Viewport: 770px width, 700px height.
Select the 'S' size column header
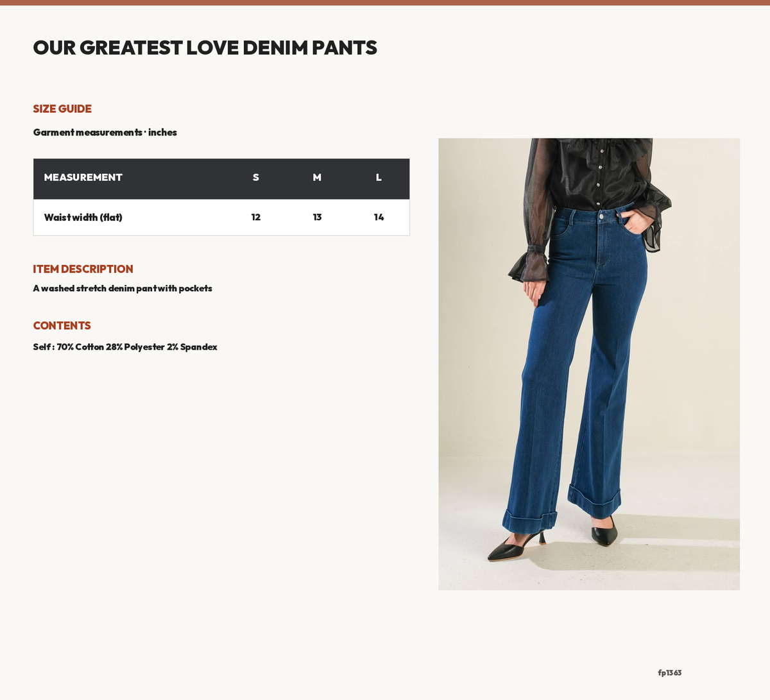pyautogui.click(x=256, y=178)
